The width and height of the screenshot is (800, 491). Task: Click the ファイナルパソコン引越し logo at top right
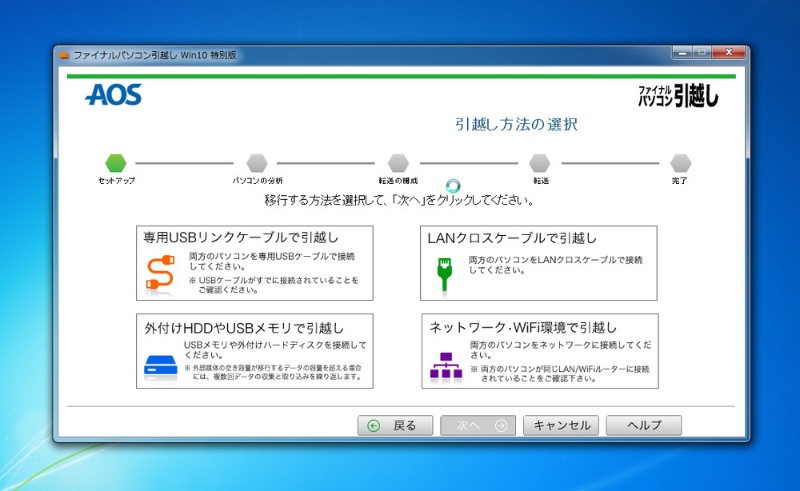pos(678,95)
